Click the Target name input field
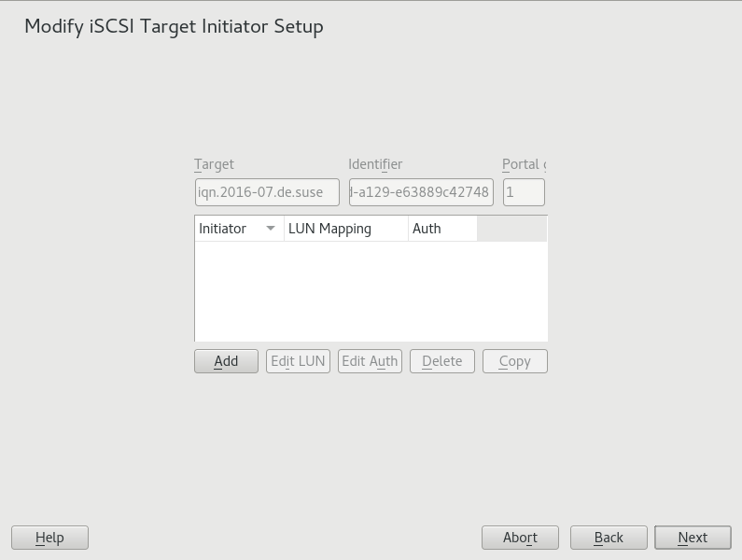This screenshot has height=560, width=742. click(x=267, y=192)
